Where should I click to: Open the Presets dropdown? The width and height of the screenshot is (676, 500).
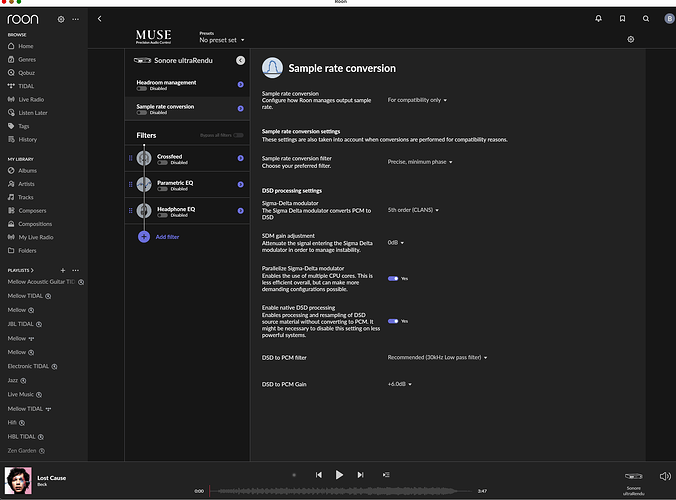pos(222,40)
